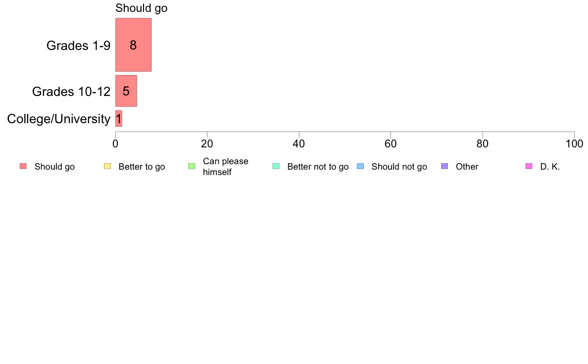The width and height of the screenshot is (588, 364).
Task: Click the D. K. legend text
Action: pos(550,167)
